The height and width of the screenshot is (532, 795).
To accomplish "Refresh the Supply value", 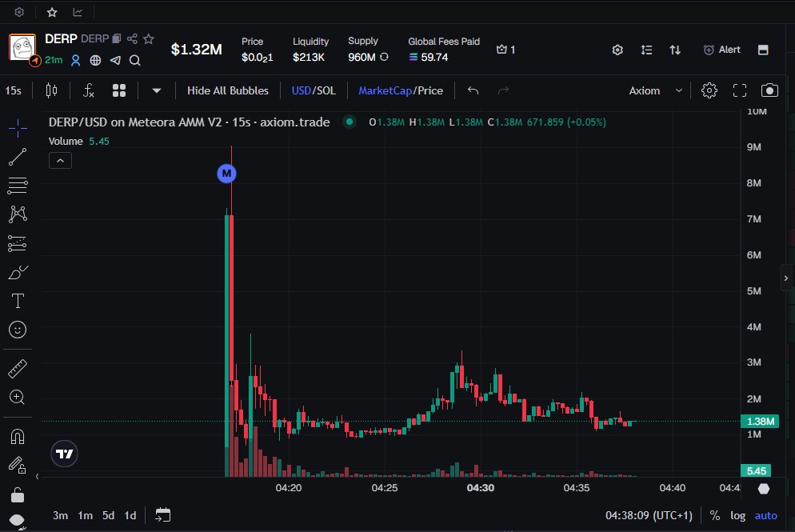I will (385, 57).
